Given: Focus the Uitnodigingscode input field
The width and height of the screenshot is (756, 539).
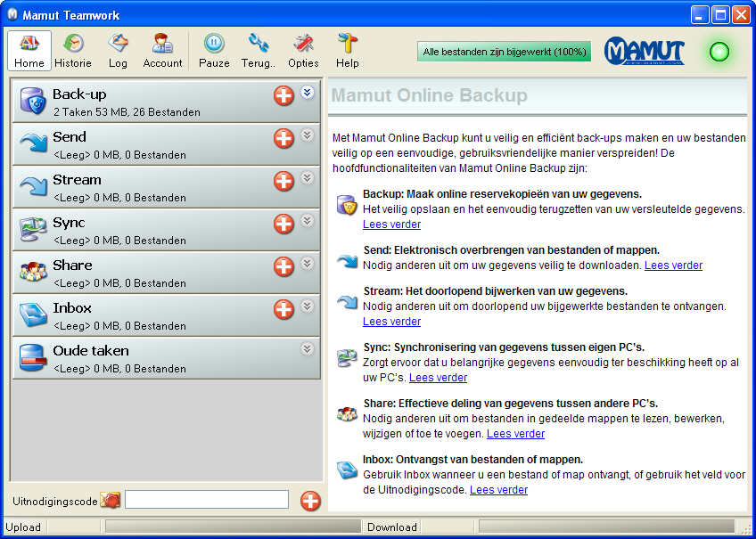Looking at the screenshot, I should [207, 500].
